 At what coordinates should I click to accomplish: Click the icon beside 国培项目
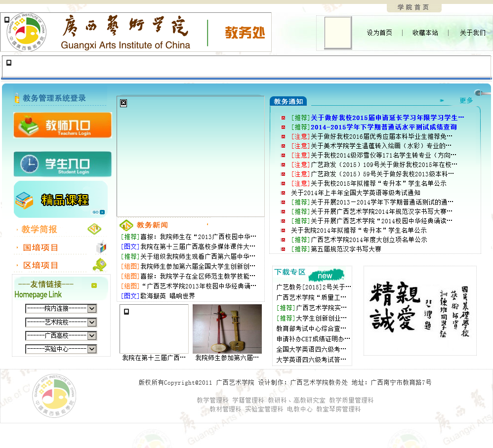click(x=101, y=247)
